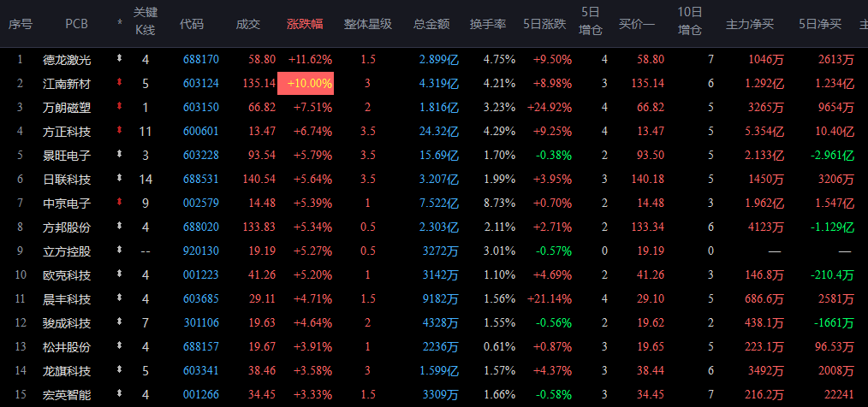
Task: Click the marker icon in 宏英智能 row
Action: point(119,393)
